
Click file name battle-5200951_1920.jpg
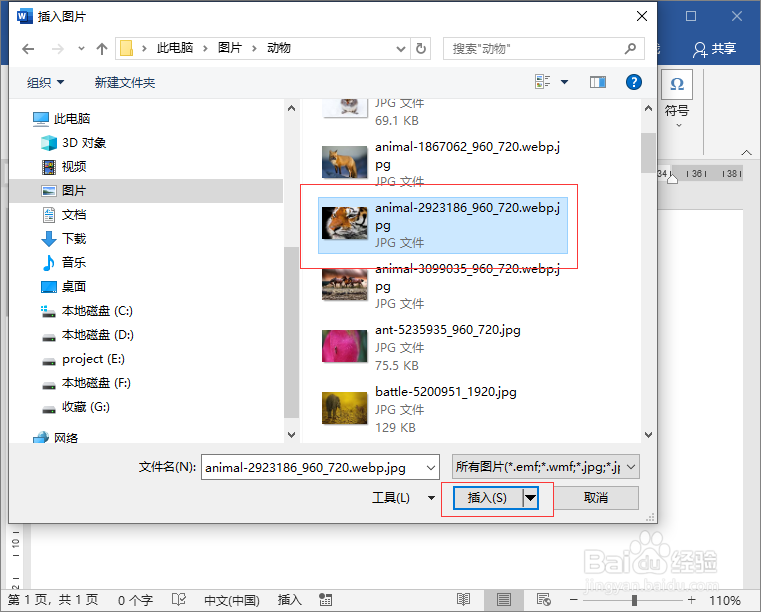pos(446,392)
